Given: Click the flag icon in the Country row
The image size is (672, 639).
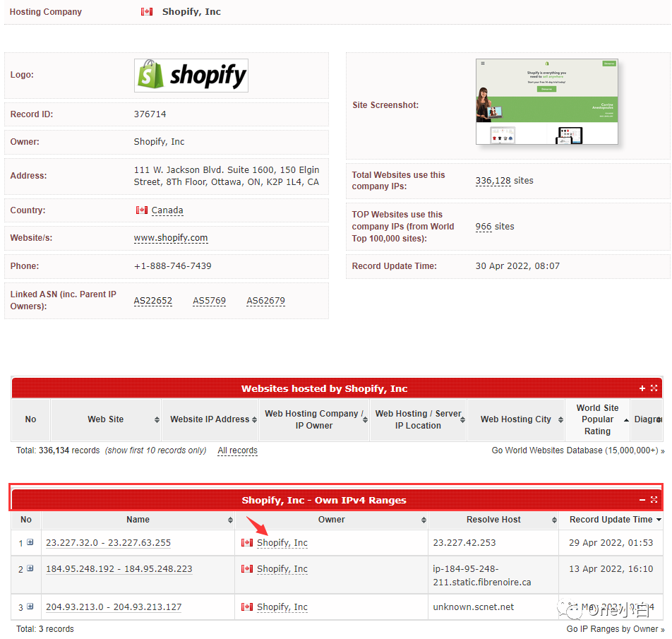Looking at the screenshot, I should [x=142, y=210].
